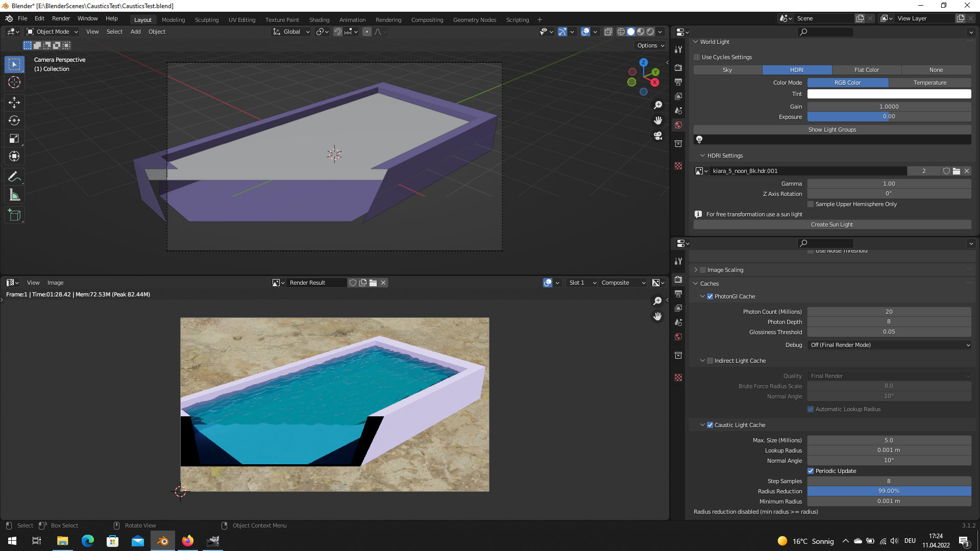Launch Firefox from the Windows taskbar
This screenshot has height=551, width=980.
coord(188,541)
